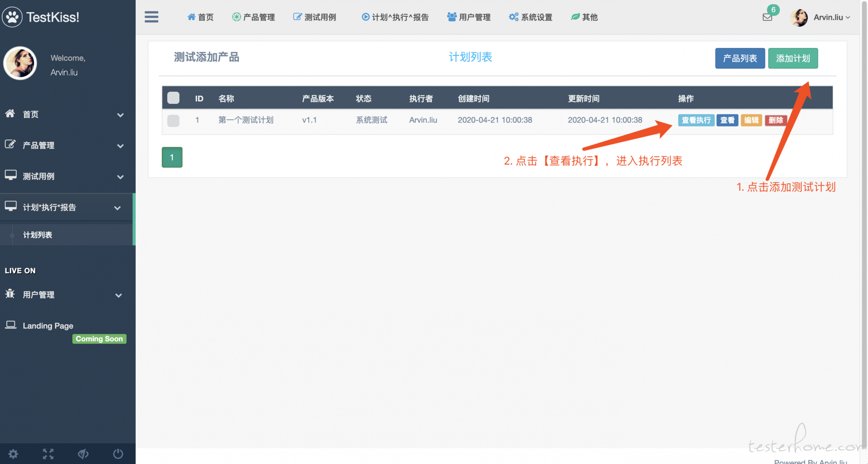Click the monitor icon beside sidebar 计划*执行*报告
The image size is (868, 464).
coord(10,206)
